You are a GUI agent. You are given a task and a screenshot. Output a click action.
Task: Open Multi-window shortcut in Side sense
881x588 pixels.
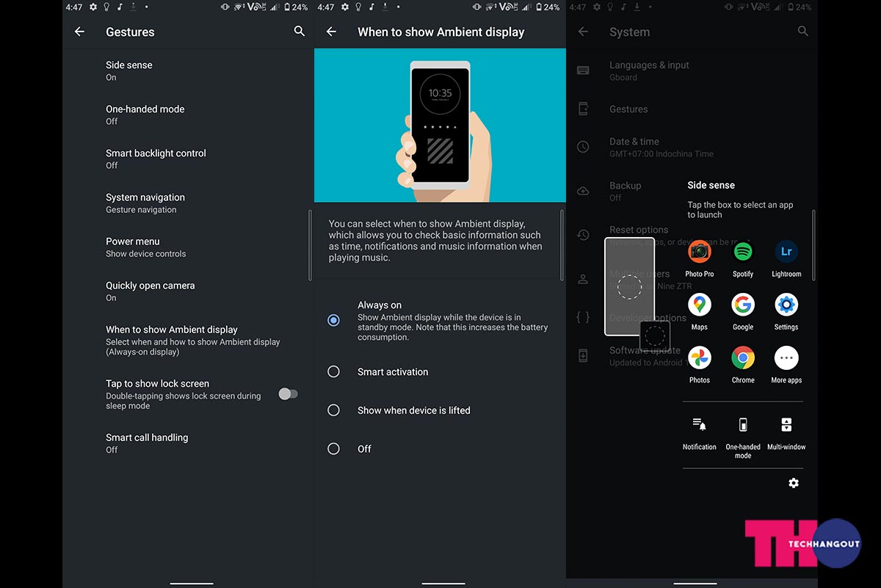(786, 433)
